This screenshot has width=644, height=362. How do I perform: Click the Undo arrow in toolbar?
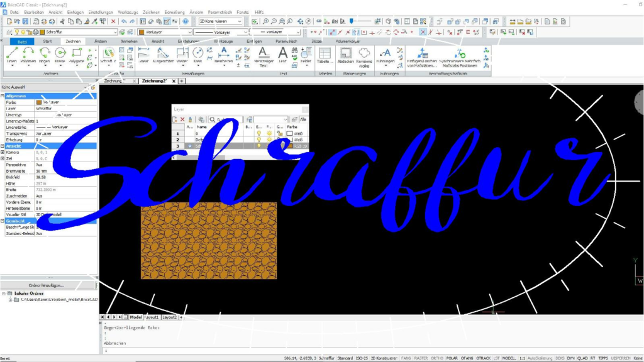tap(124, 21)
